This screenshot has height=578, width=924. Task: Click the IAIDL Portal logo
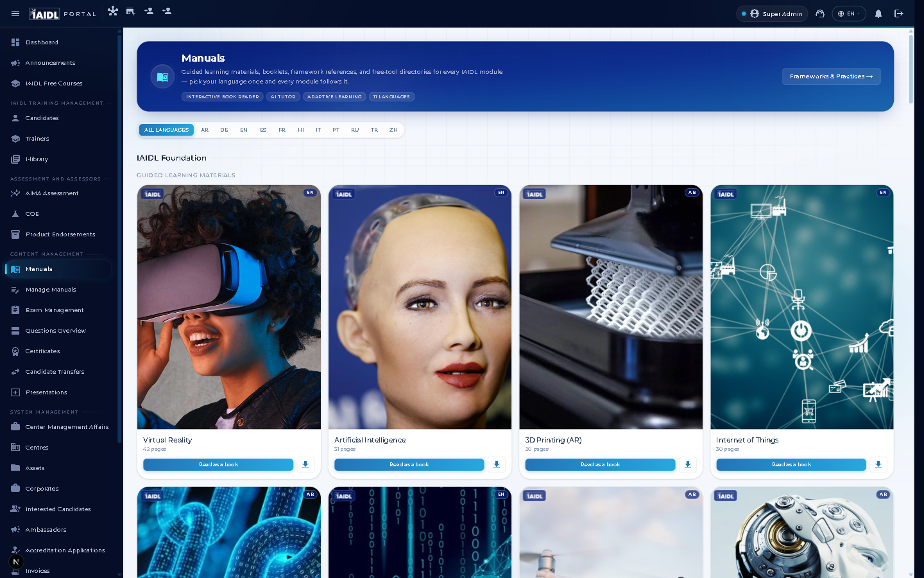point(62,13)
